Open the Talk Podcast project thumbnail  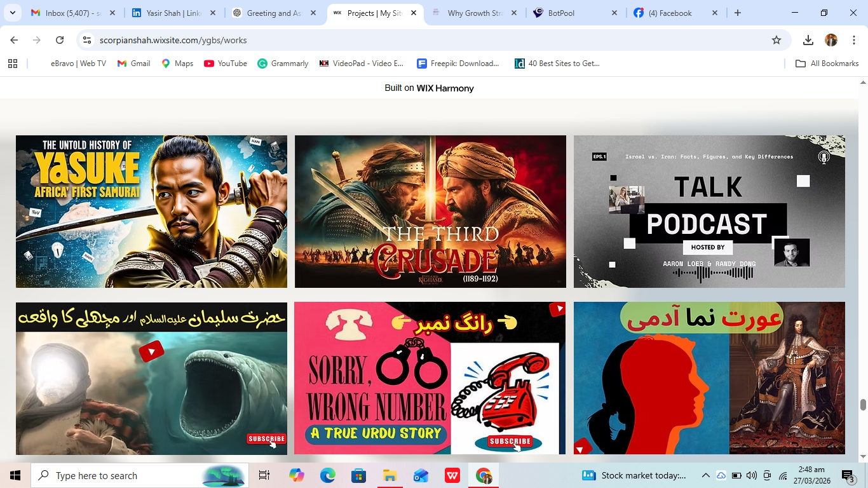click(x=709, y=212)
